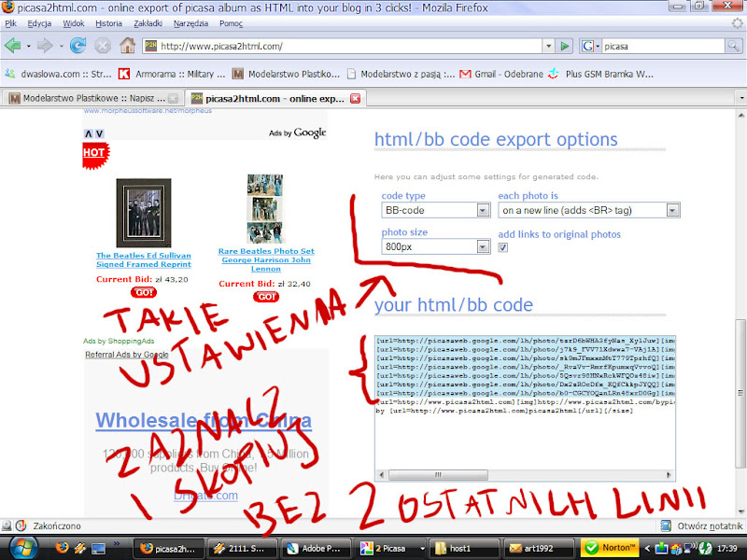Reload the page with the refresh icon
Screen dimensions: 747x560
pyautogui.click(x=78, y=46)
